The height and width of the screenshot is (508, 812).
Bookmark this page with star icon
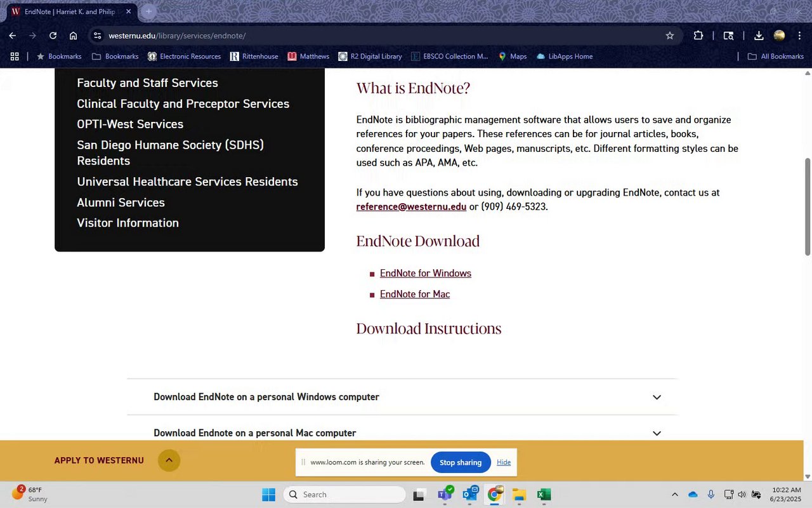tap(670, 36)
